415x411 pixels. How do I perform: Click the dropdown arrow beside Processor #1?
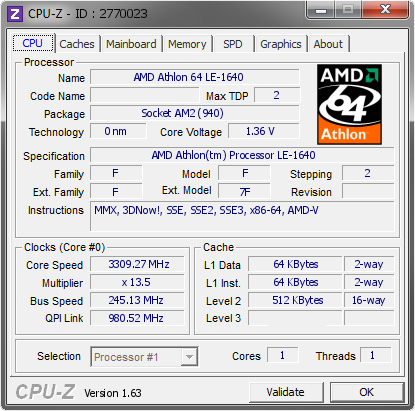point(189,357)
